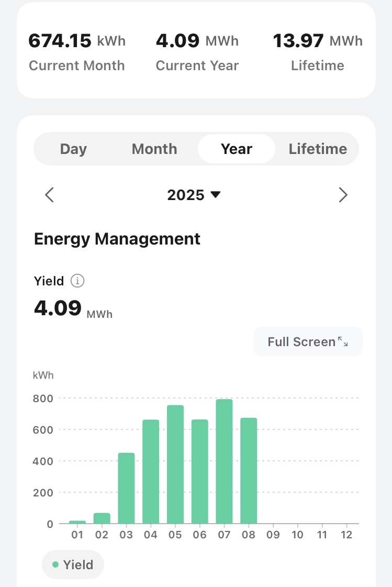Viewport: 392px width, 587px height.
Task: Switch to the Day tab
Action: [x=73, y=149]
